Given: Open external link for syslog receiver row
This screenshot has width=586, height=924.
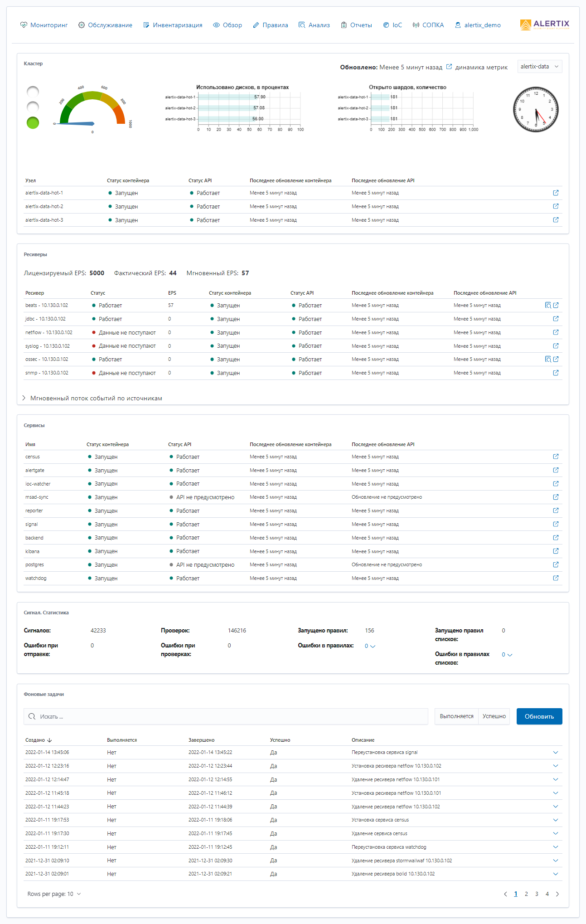Looking at the screenshot, I should click(x=556, y=346).
